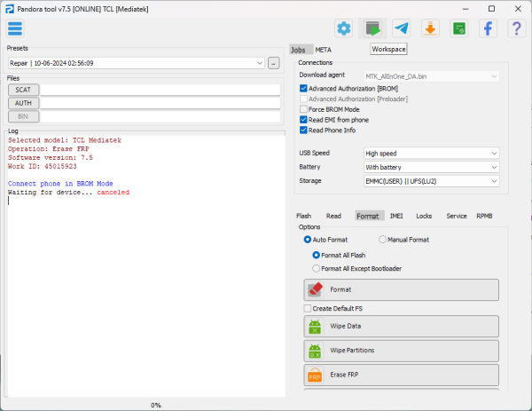Click the run/start screen capture icon
The image size is (532, 411).
(x=372, y=28)
